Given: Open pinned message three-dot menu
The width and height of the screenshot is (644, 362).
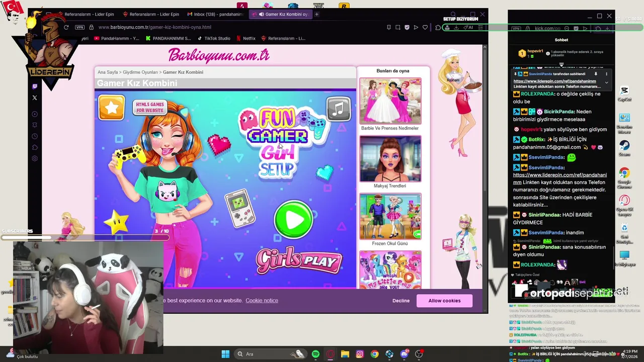Looking at the screenshot, I should [x=606, y=74].
